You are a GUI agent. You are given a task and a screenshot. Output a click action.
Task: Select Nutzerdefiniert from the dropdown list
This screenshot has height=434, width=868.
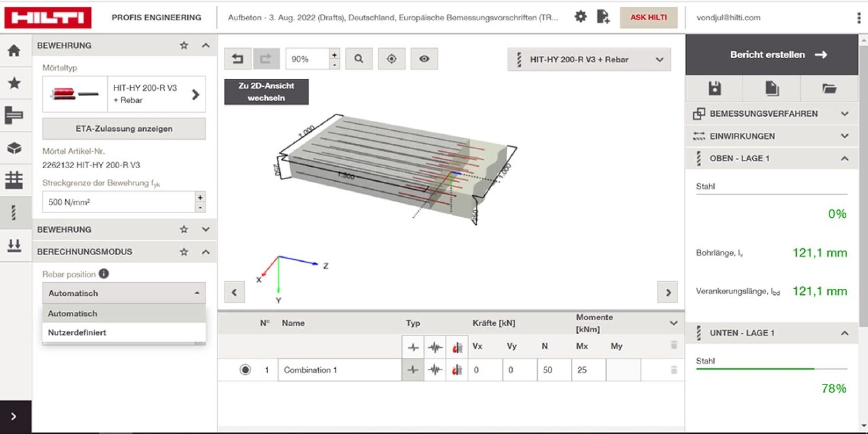(x=77, y=332)
